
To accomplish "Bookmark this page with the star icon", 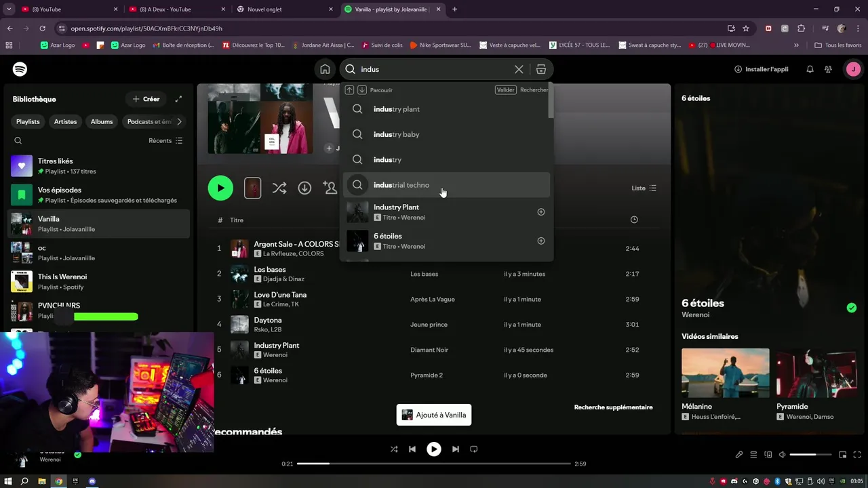I will [746, 28].
